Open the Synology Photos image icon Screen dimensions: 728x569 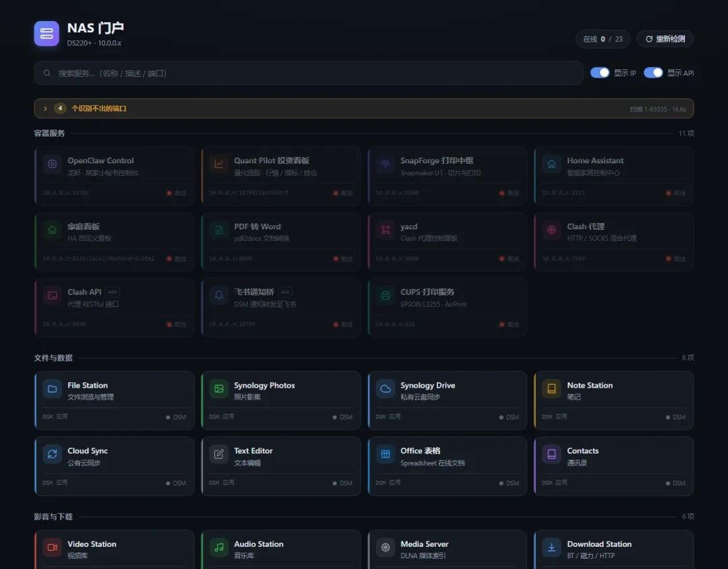[x=218, y=389]
